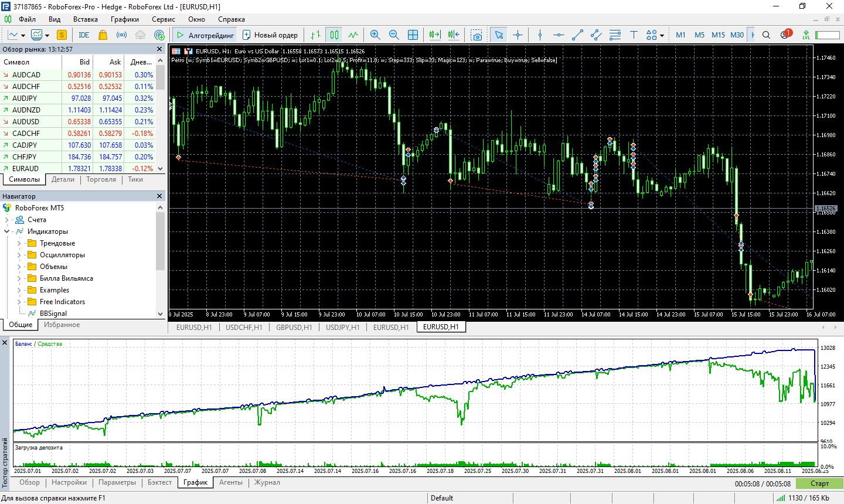The image size is (844, 504).
Task: Select the trendline drawing tool
Action: click(577, 35)
